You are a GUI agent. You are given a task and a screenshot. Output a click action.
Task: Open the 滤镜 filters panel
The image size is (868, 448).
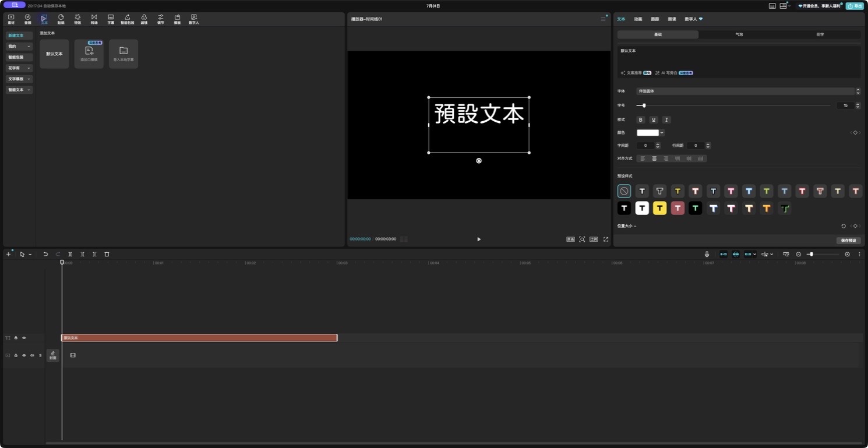[144, 19]
